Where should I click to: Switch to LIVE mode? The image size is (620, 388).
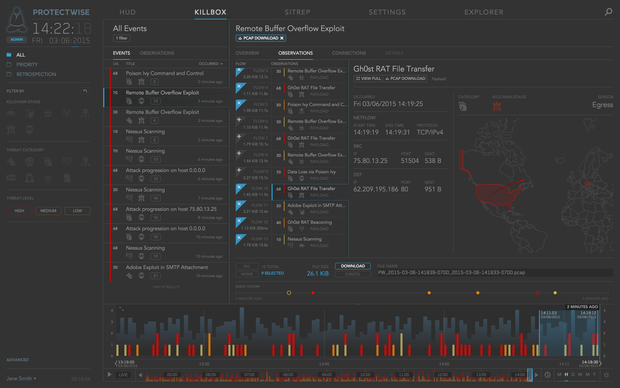[x=123, y=375]
